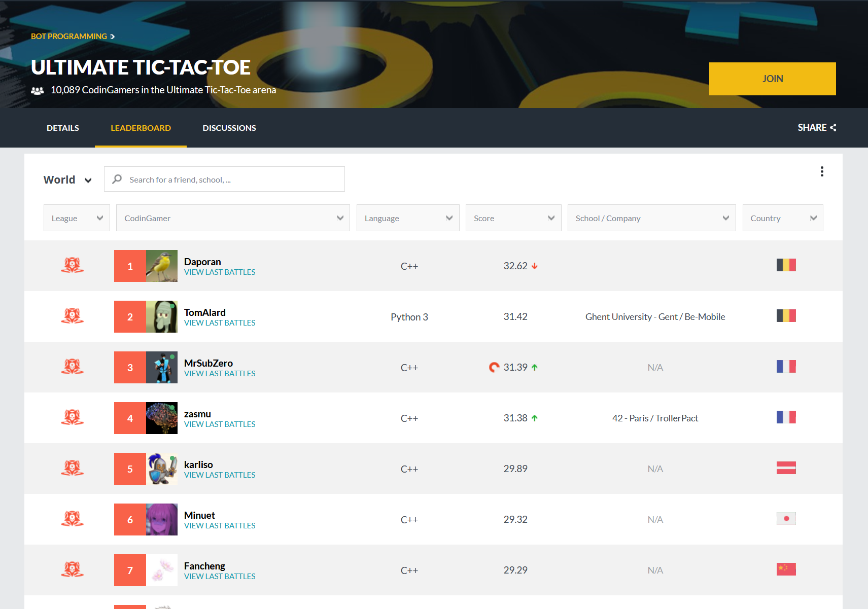Click the Python 3 language cell
This screenshot has width=868, height=609.
click(409, 317)
